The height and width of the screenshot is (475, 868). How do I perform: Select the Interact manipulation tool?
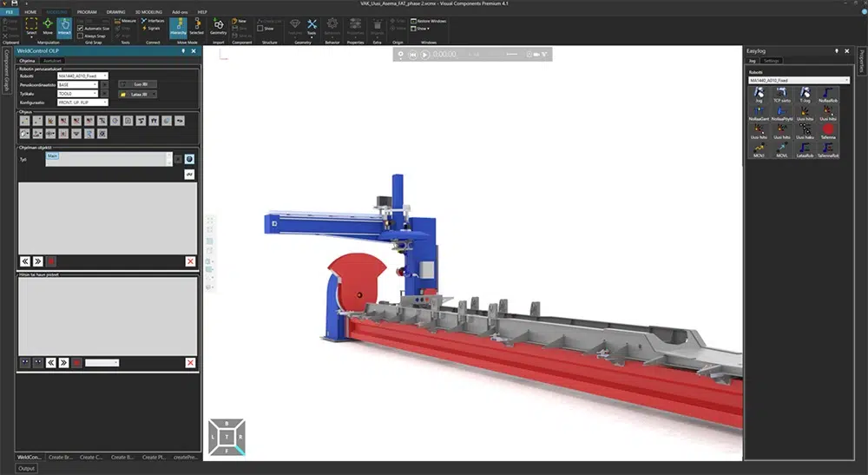64,27
